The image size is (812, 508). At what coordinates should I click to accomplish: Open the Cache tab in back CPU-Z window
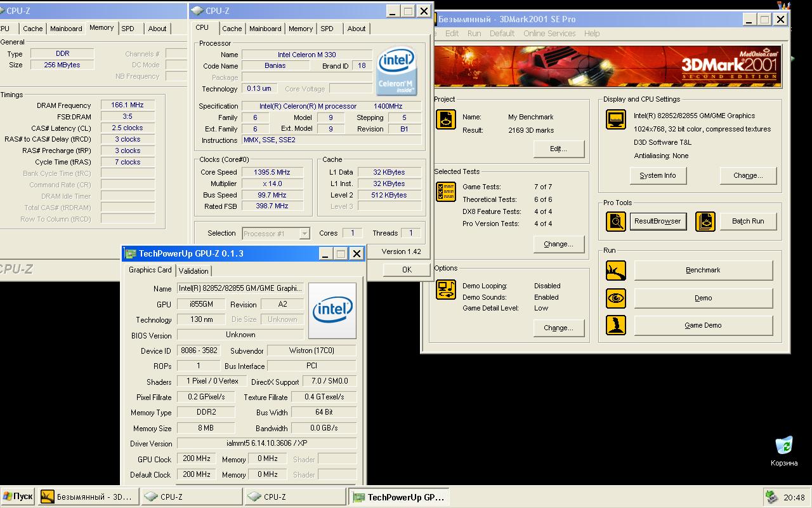[33, 29]
